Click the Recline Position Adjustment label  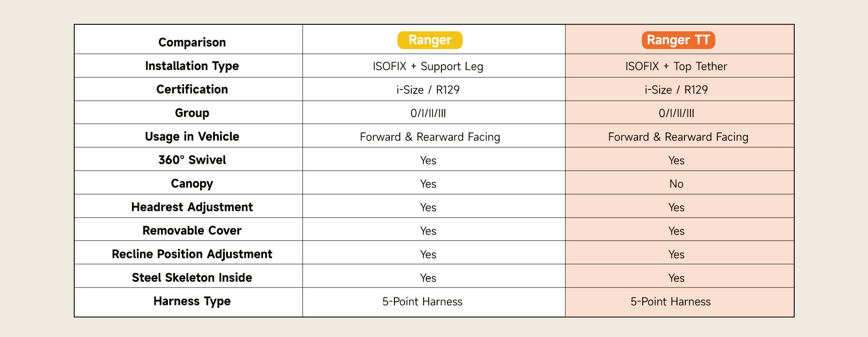192,254
